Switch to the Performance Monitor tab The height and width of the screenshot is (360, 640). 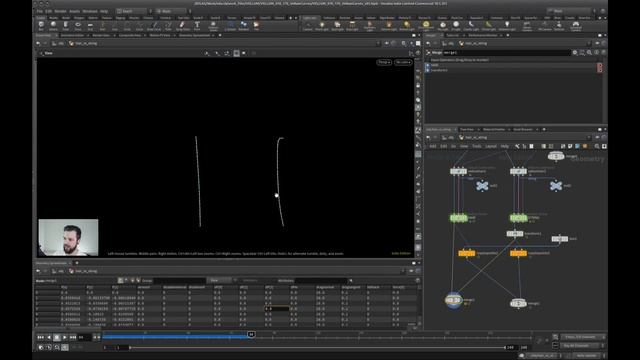click(x=483, y=36)
